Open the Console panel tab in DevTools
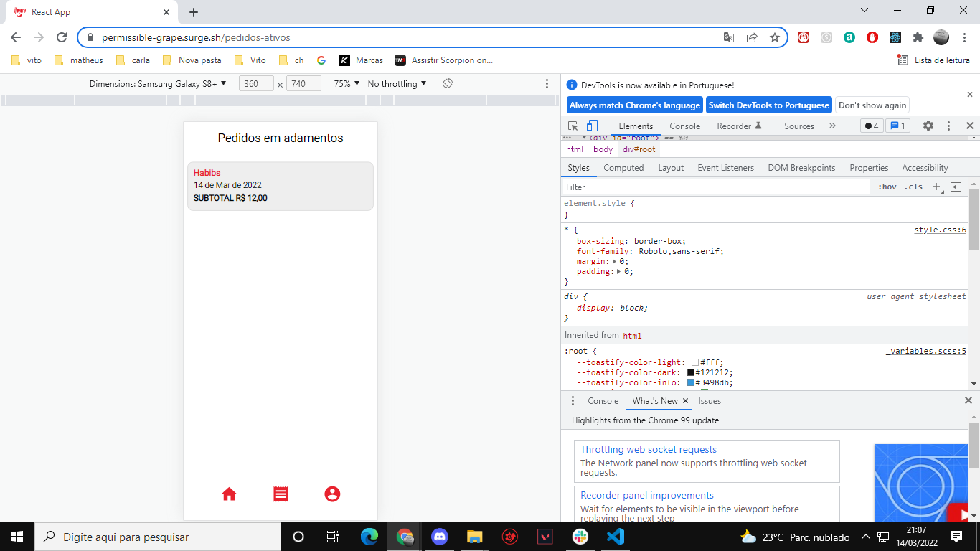The image size is (980, 551). (x=684, y=125)
